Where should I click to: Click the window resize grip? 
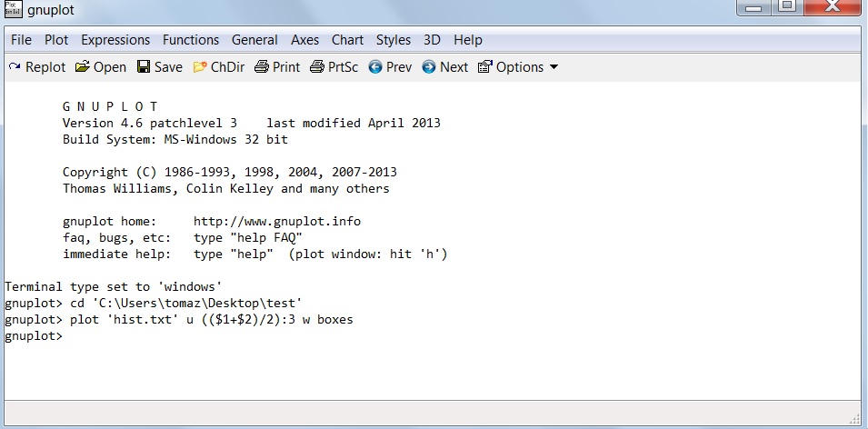click(x=854, y=418)
